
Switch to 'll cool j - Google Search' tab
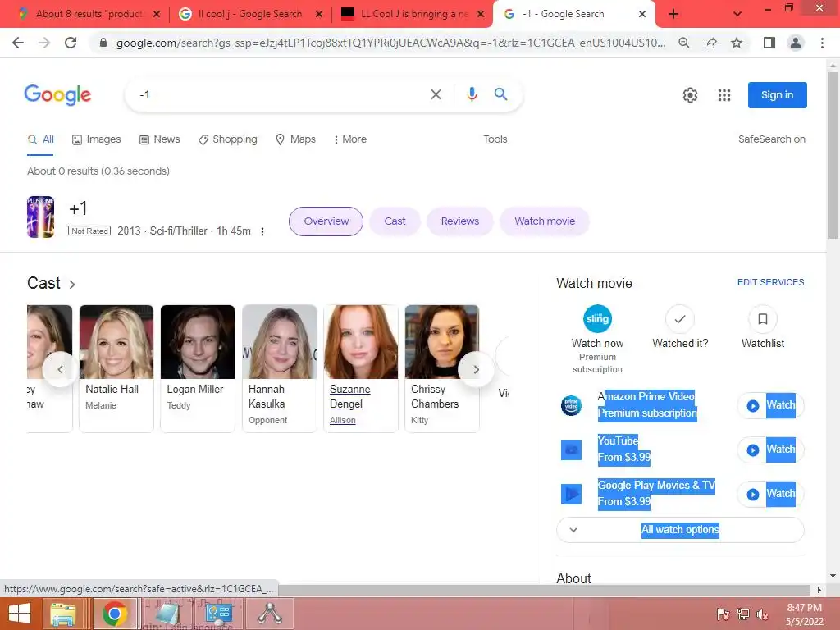(249, 14)
